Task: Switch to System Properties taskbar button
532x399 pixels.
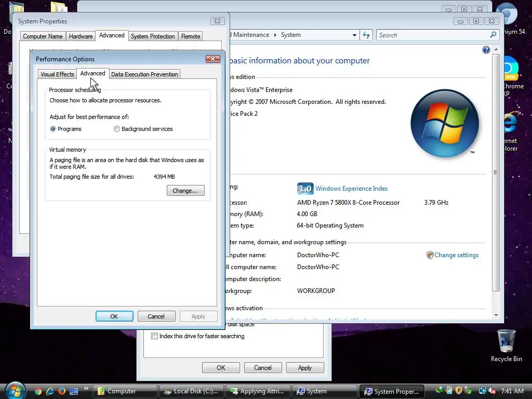Action: 392,391
